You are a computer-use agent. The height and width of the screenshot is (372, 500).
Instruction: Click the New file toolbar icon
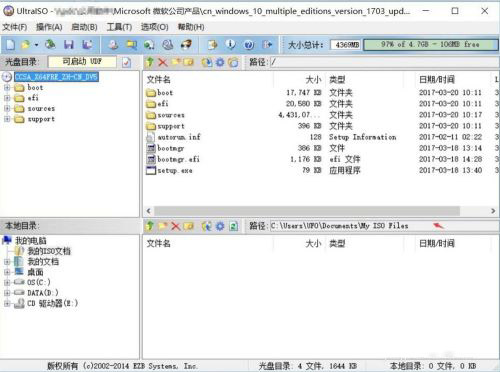(10, 44)
